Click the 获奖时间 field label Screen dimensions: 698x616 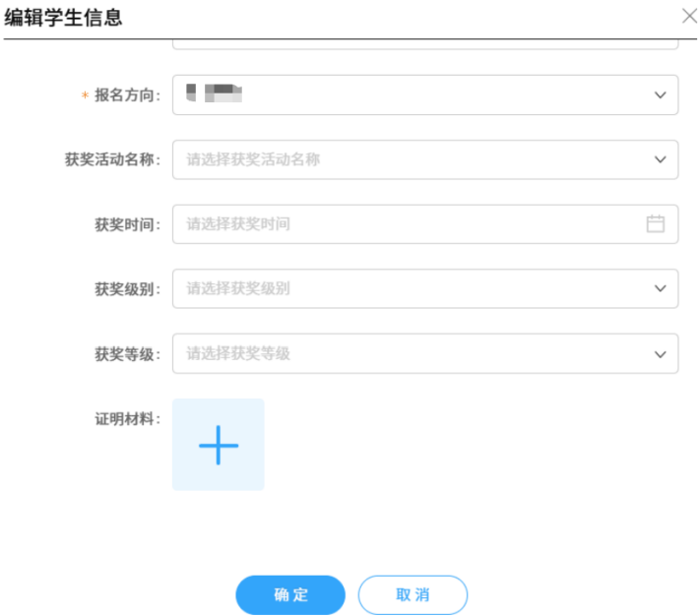(127, 224)
